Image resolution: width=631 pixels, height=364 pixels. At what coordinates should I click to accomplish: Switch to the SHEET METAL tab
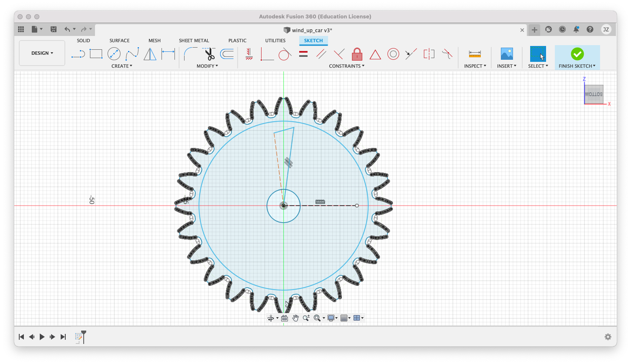(x=194, y=41)
